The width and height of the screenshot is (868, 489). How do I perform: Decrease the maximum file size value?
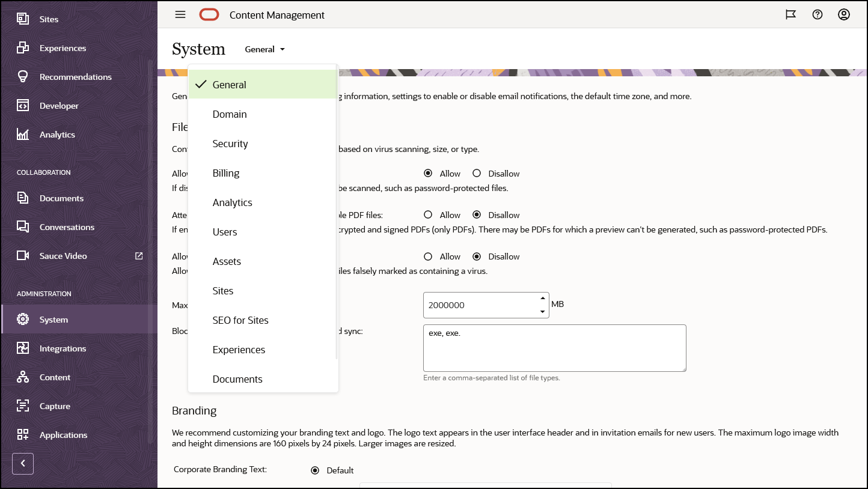tap(543, 312)
